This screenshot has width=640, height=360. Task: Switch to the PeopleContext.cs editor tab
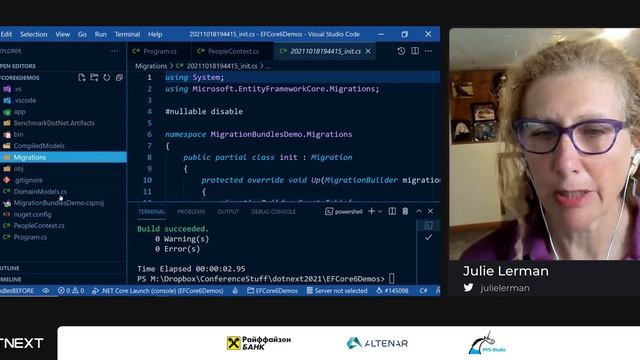click(232, 51)
